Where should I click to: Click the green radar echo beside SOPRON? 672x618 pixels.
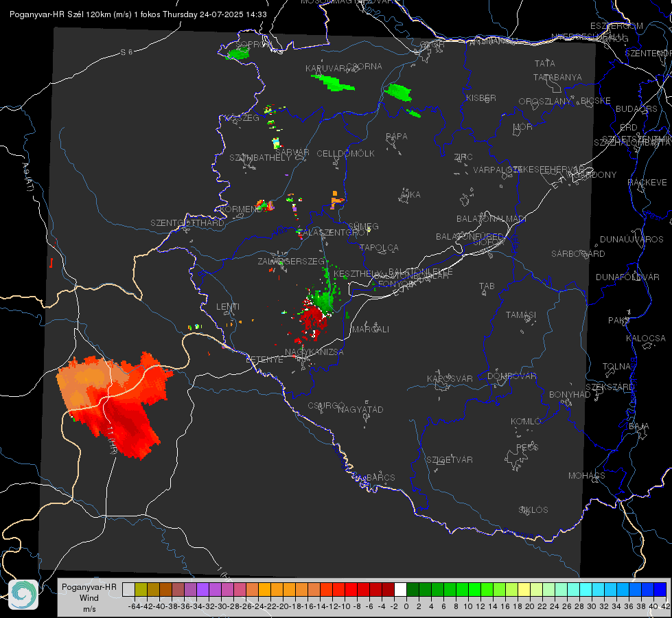[238, 54]
